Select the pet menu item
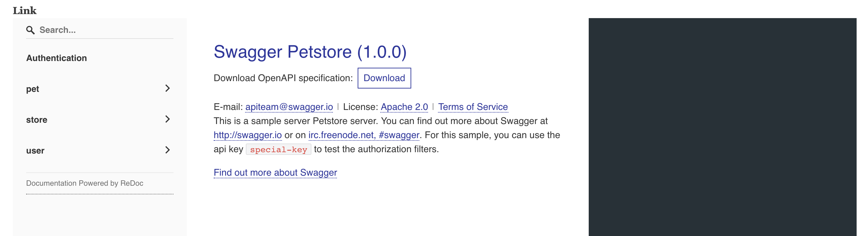This screenshot has height=236, width=868. [x=33, y=89]
